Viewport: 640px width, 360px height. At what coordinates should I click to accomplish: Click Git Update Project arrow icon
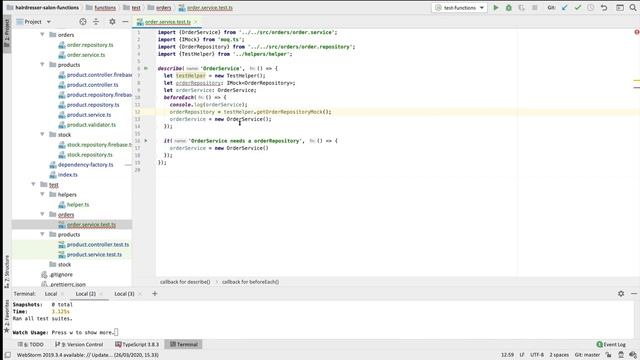(565, 8)
